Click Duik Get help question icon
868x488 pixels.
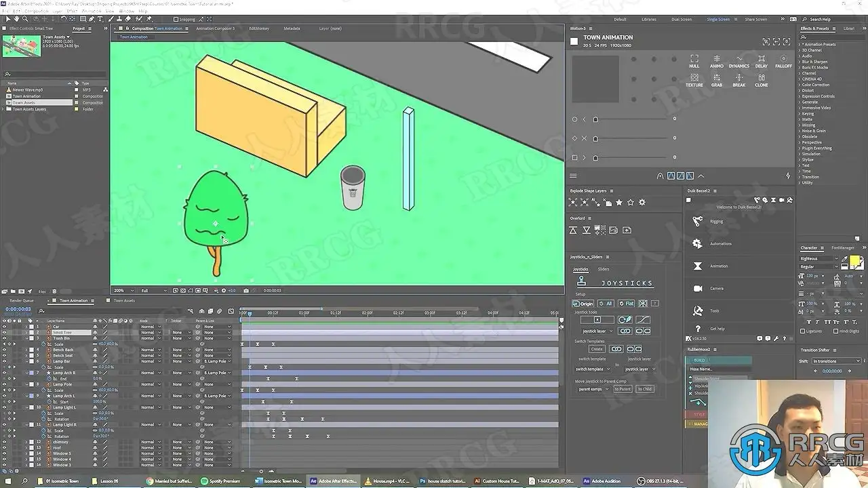pyautogui.click(x=698, y=329)
